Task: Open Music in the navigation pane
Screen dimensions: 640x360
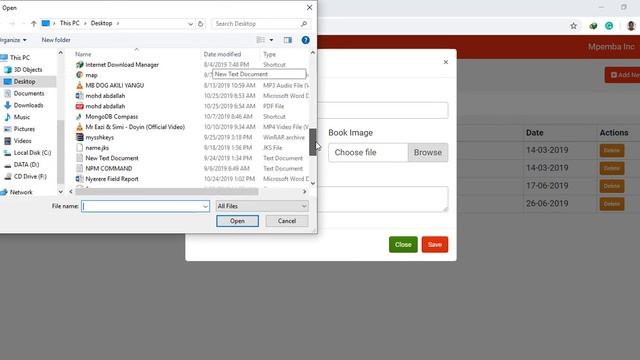Action: [22, 117]
